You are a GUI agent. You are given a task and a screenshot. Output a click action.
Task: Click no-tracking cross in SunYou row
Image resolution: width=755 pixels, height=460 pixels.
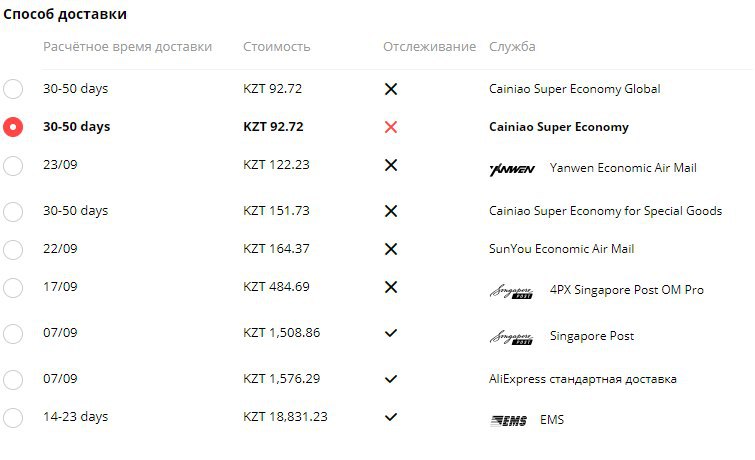[x=391, y=249]
